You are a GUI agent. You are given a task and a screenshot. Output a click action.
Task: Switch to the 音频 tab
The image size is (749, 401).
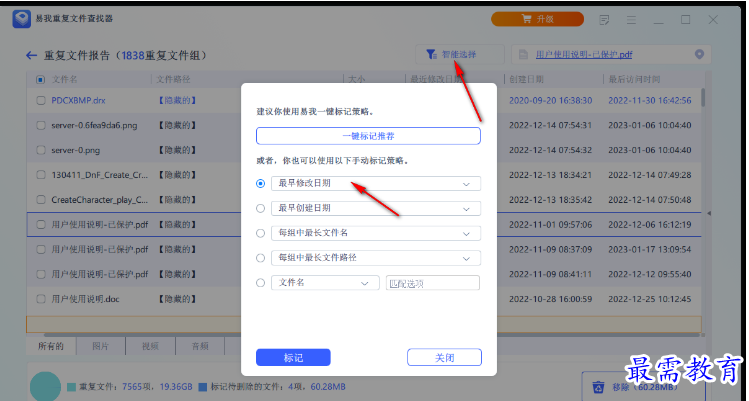click(x=200, y=346)
